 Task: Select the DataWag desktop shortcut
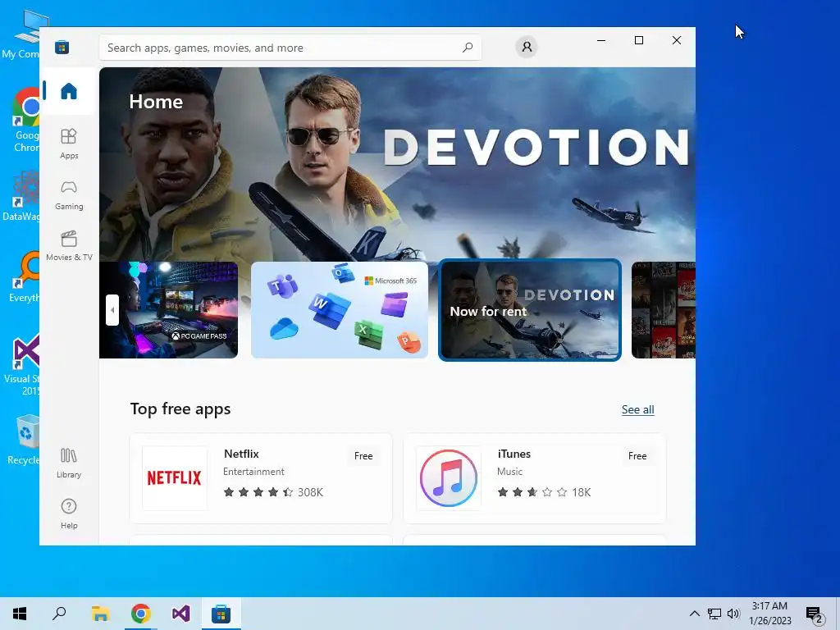pyautogui.click(x=21, y=196)
